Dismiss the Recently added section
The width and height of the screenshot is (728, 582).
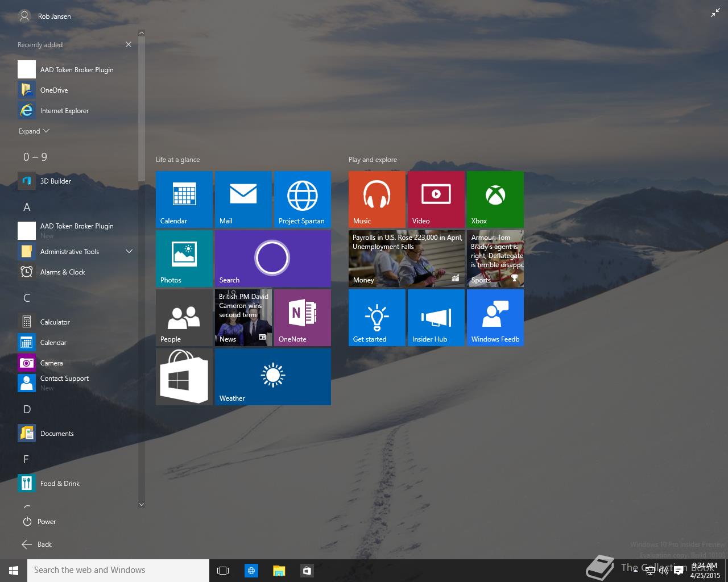(x=129, y=44)
